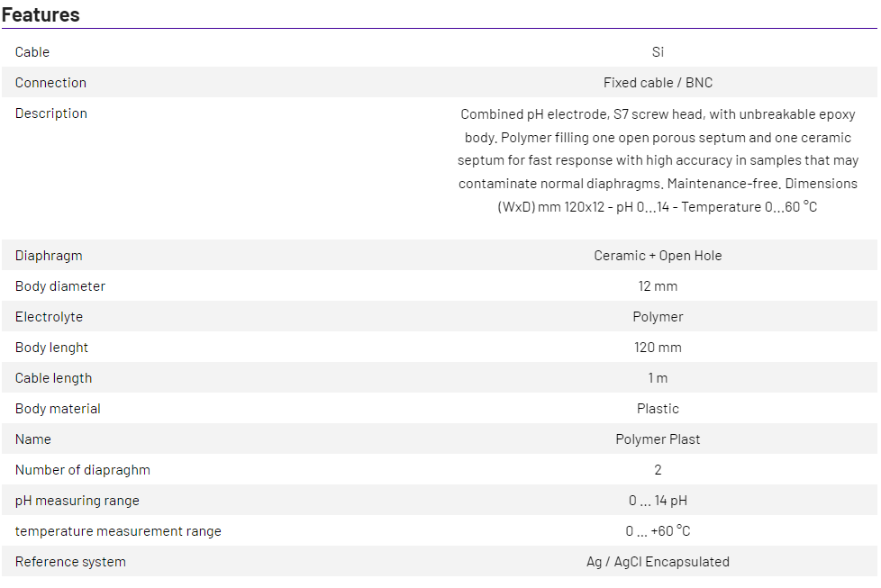
Task: Click the Description row label
Action: [x=51, y=113]
